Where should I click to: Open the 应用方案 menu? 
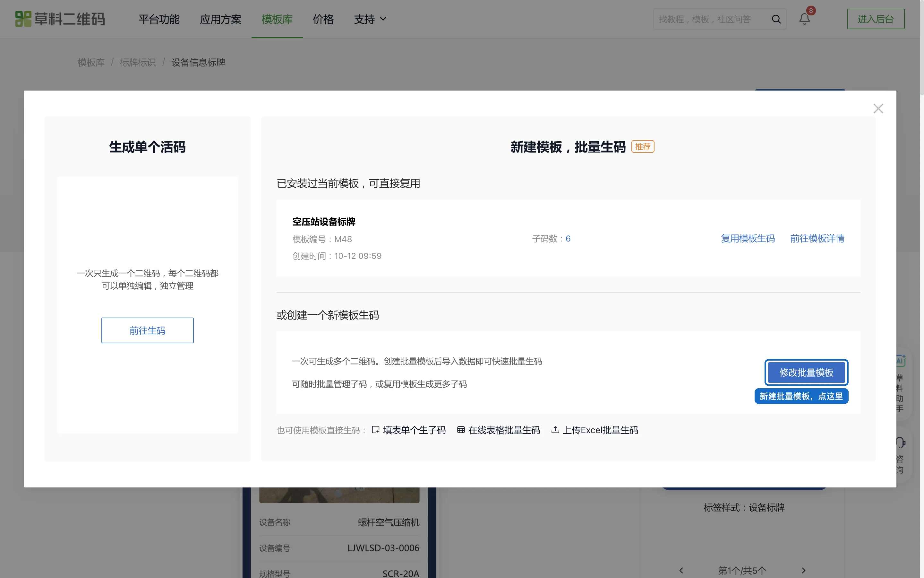[220, 19]
